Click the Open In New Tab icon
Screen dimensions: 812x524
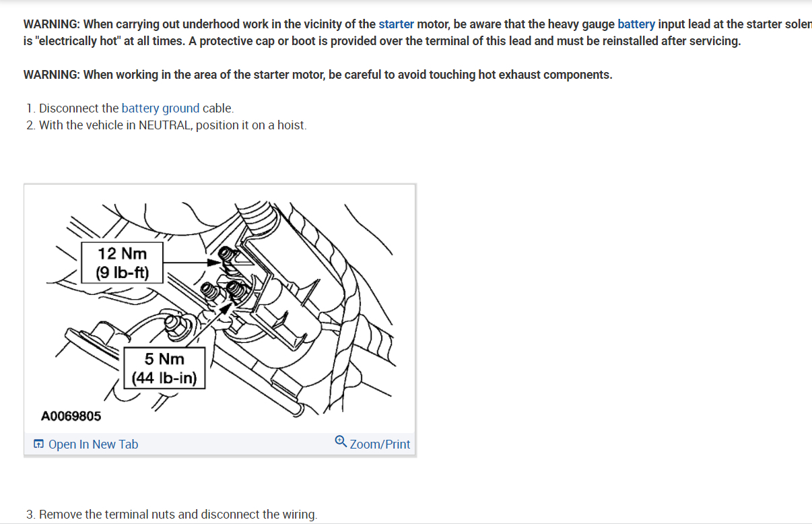(x=39, y=444)
